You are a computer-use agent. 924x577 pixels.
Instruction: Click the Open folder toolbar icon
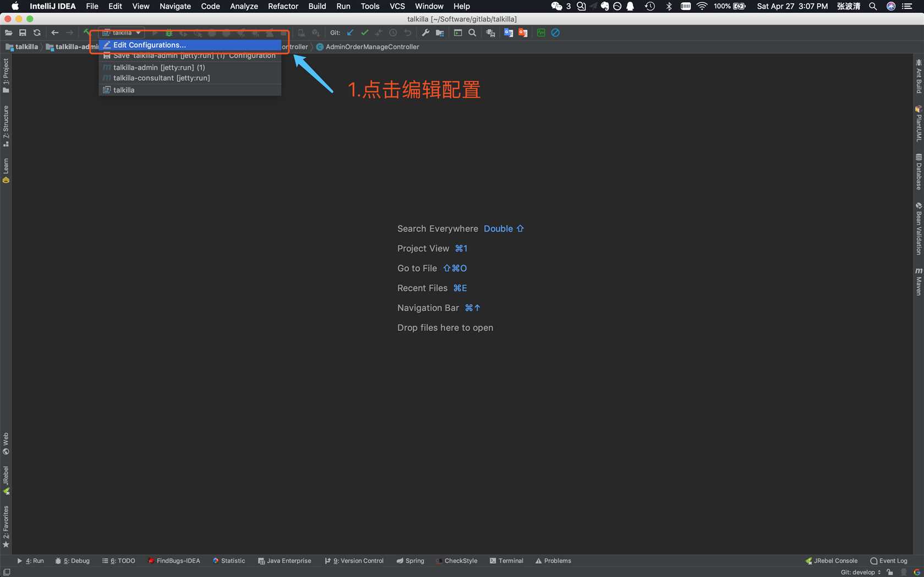tap(8, 33)
